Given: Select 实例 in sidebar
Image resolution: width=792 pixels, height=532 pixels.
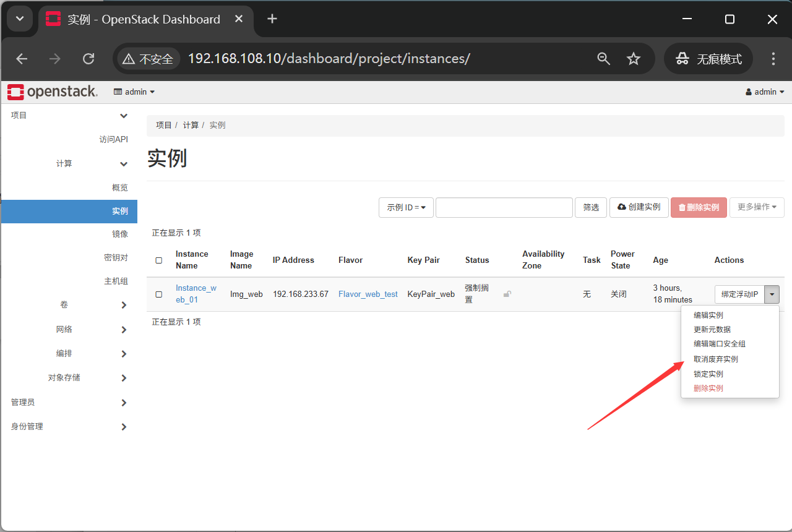Looking at the screenshot, I should pos(69,211).
